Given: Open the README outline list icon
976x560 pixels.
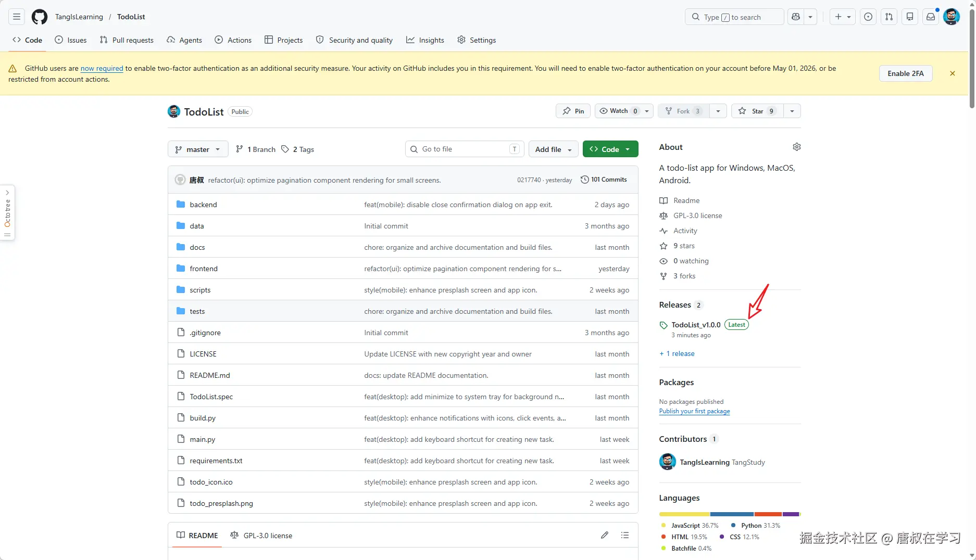Looking at the screenshot, I should click(x=625, y=535).
